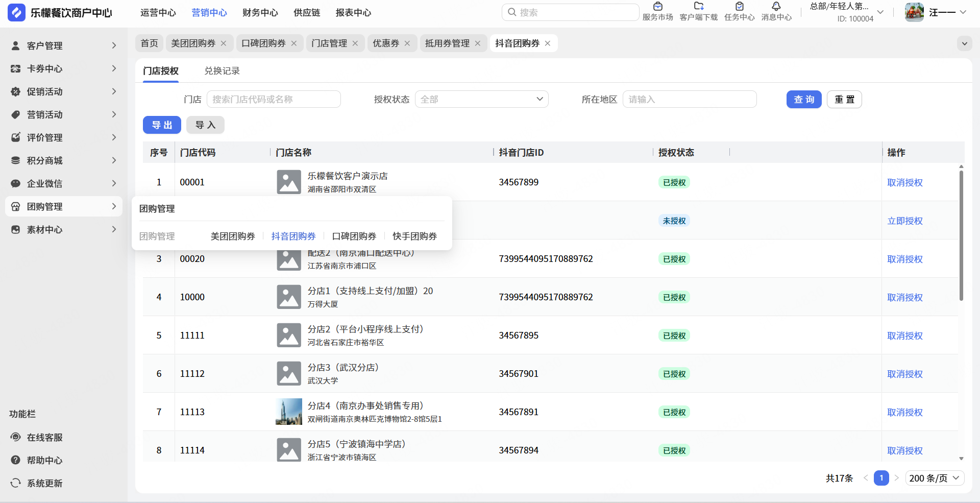980x503 pixels.
Task: Open the 授权状态 dropdown
Action: click(481, 99)
